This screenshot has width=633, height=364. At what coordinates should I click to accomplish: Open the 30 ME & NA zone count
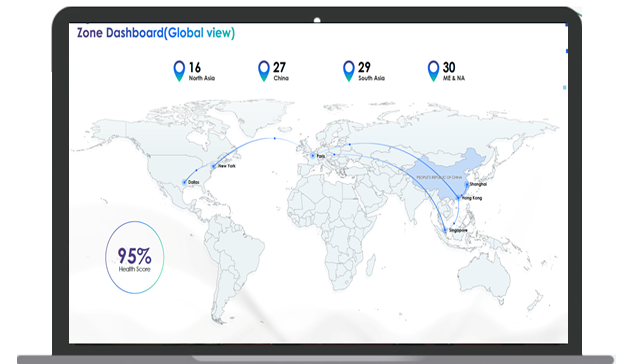[x=454, y=71]
